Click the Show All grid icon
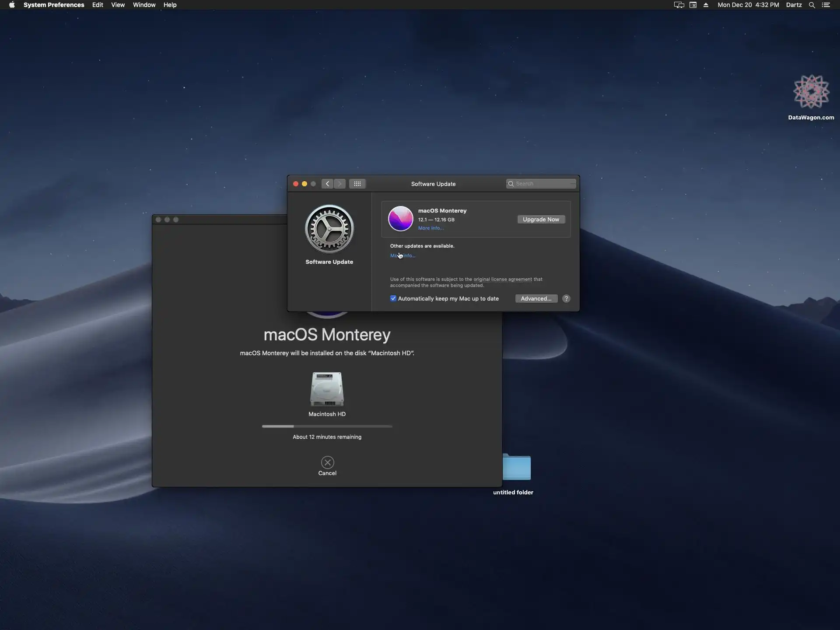Viewport: 840px width, 630px height. (357, 184)
